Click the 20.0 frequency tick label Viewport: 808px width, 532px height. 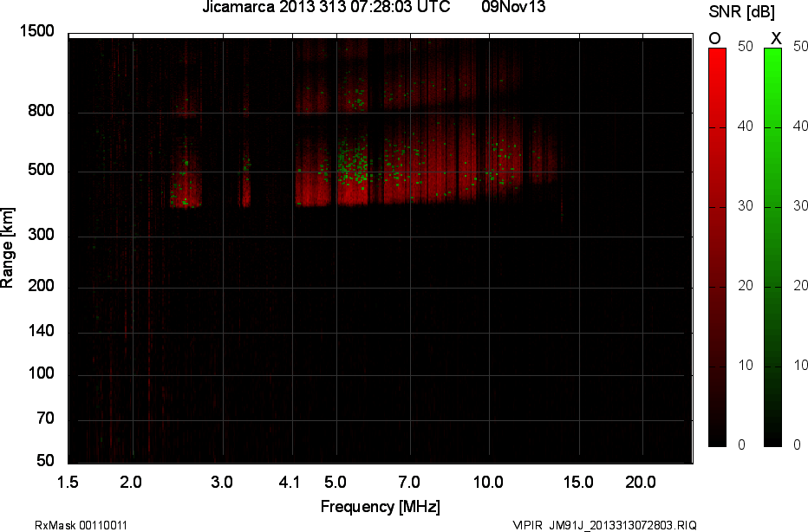tap(642, 483)
